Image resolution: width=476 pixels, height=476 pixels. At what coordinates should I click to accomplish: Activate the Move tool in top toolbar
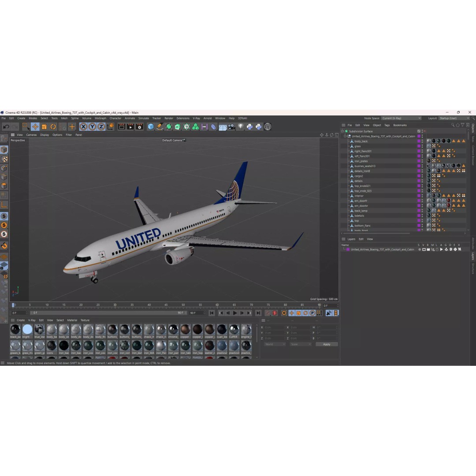point(35,126)
